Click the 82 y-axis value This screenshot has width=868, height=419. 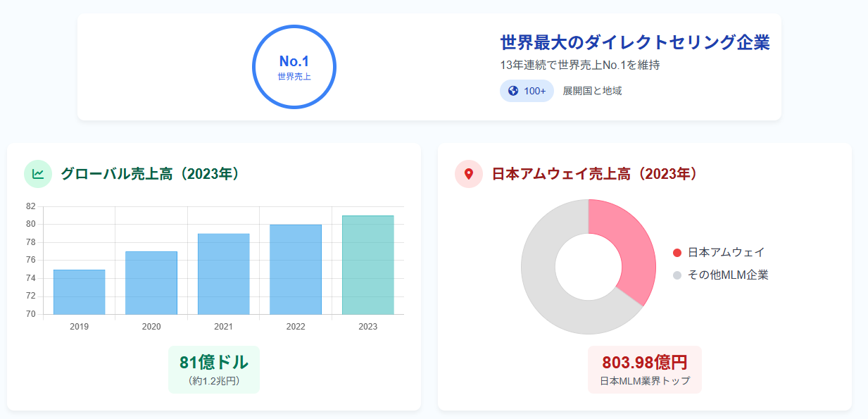point(30,206)
